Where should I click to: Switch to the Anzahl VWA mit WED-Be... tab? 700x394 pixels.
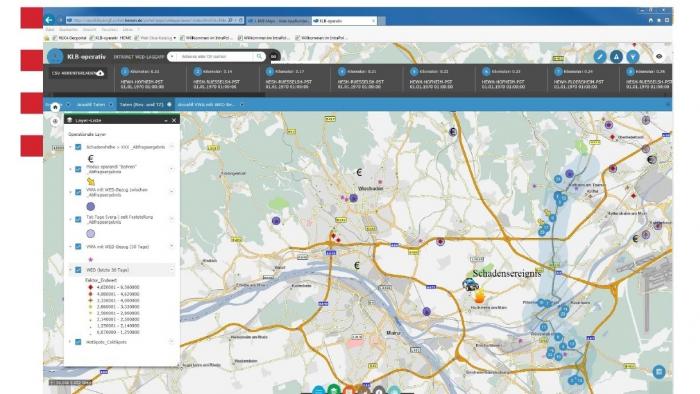point(206,104)
